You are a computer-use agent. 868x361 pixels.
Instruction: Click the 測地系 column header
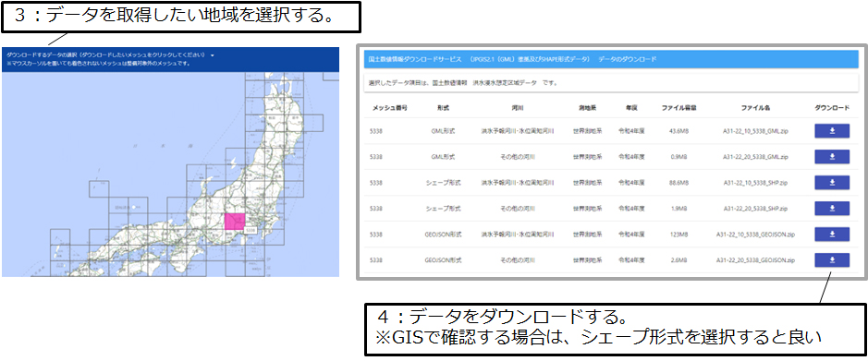pyautogui.click(x=587, y=108)
